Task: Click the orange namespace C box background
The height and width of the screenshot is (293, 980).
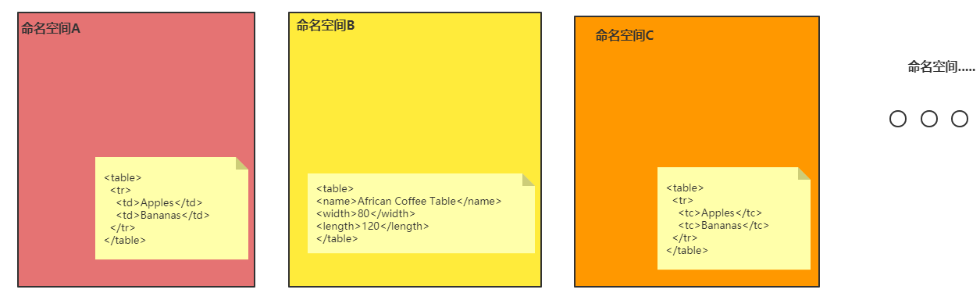Action: coord(697,102)
